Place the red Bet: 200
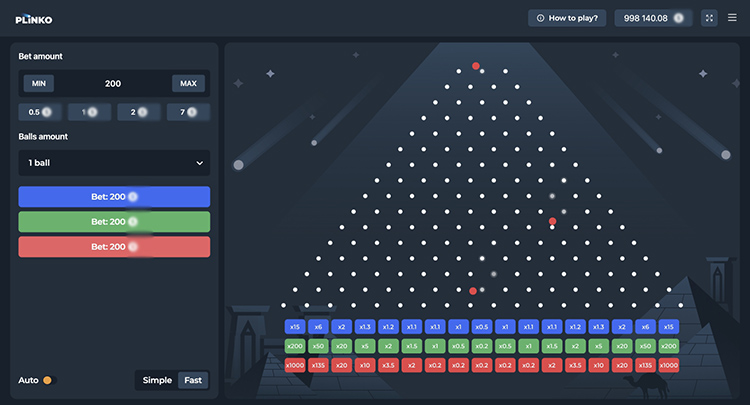This screenshot has height=405, width=750. pyautogui.click(x=114, y=246)
